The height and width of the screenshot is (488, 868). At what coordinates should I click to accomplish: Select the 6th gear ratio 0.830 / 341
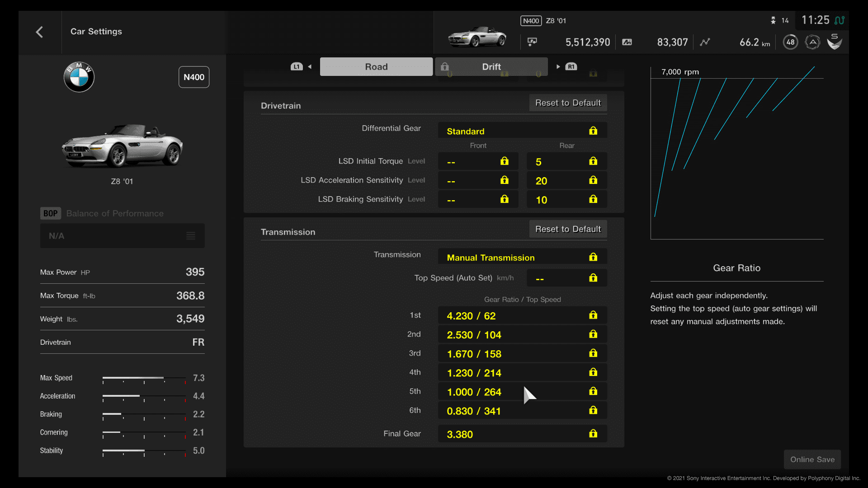click(522, 410)
